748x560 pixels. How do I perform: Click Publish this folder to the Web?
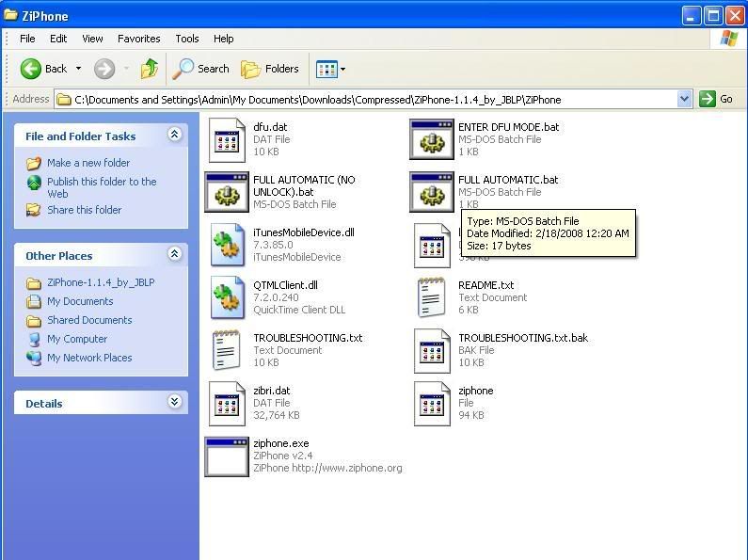[102, 188]
